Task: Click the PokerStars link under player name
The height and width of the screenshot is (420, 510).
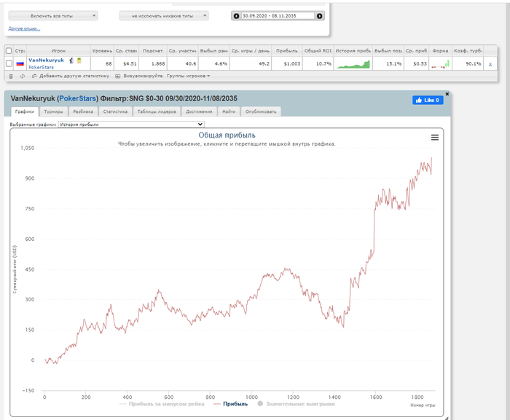Action: [x=42, y=67]
